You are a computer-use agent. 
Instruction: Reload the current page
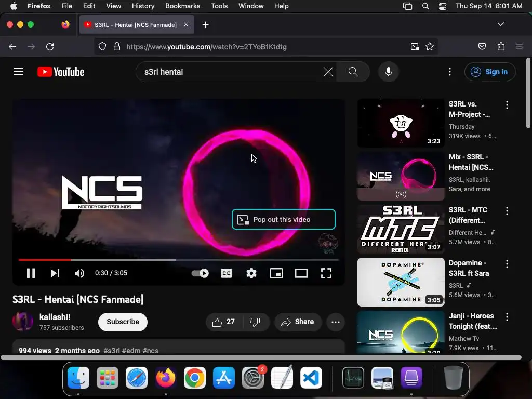[50, 46]
